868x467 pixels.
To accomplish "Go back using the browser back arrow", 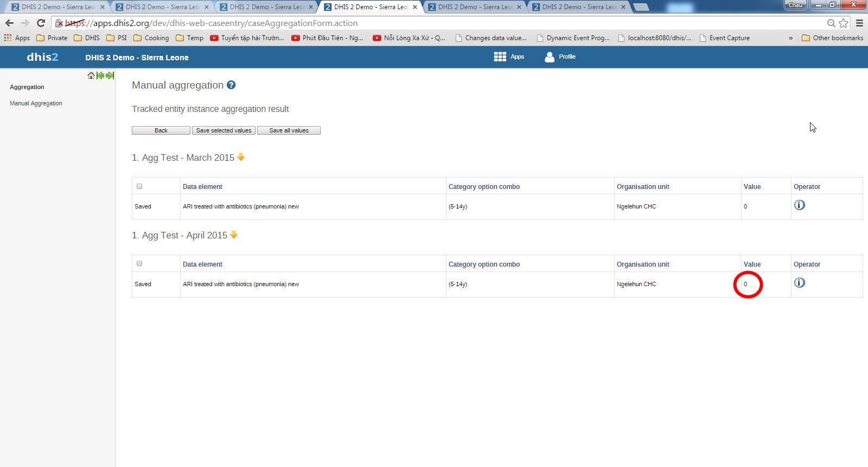I will tap(9, 23).
